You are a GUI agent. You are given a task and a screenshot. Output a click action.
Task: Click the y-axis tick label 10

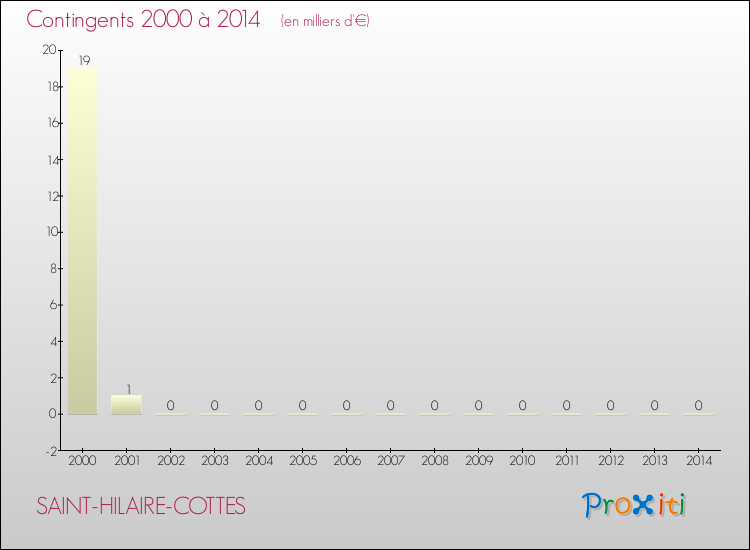(x=53, y=232)
